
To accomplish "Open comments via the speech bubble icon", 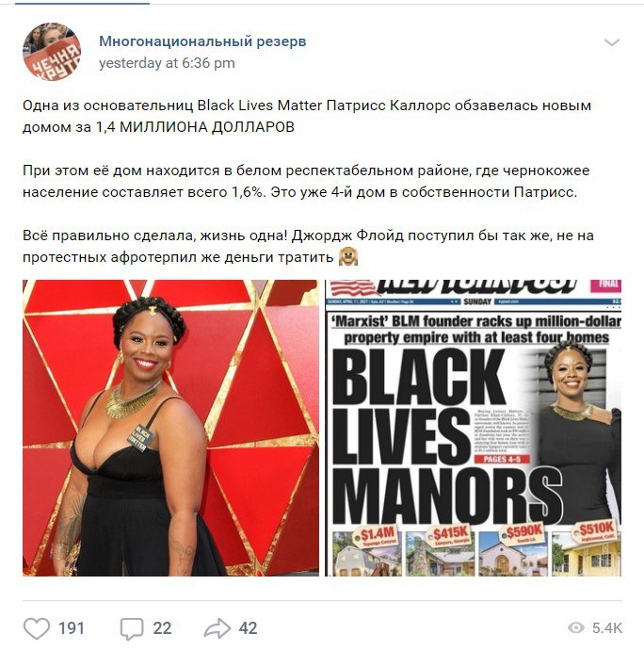I will click(132, 628).
